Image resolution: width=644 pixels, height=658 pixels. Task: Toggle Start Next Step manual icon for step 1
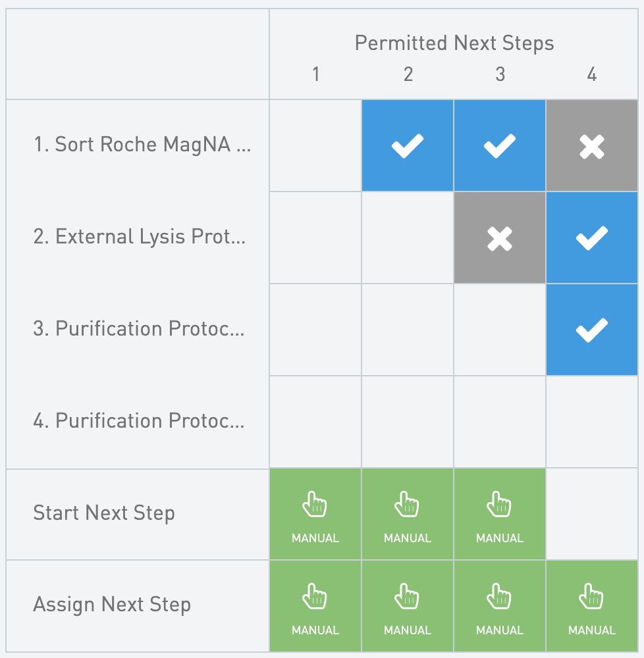coord(315,514)
